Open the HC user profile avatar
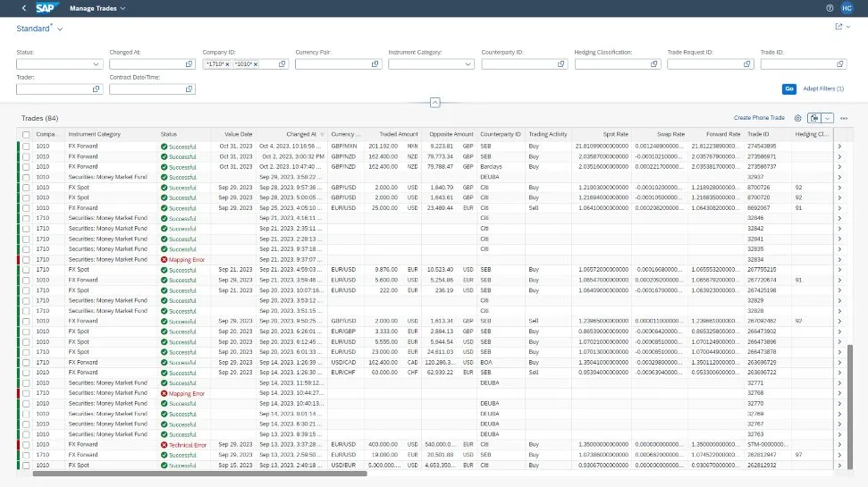This screenshot has width=868, height=487. point(847,8)
